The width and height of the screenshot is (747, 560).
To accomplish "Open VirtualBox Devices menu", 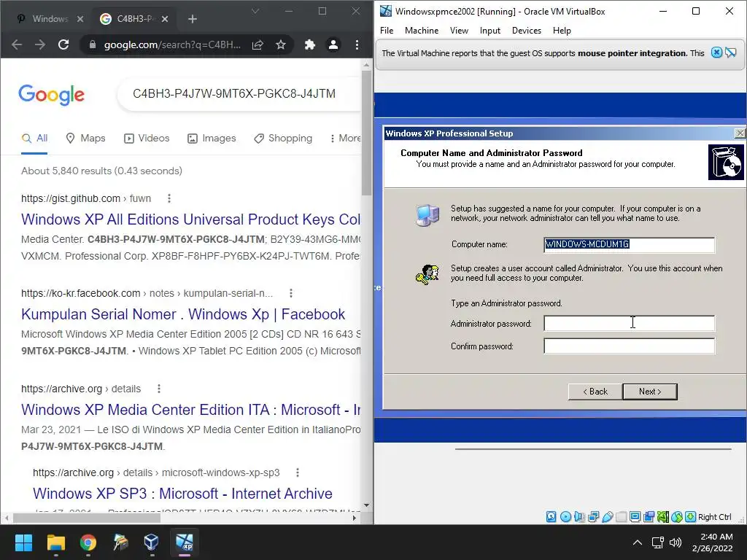I will pos(527,31).
